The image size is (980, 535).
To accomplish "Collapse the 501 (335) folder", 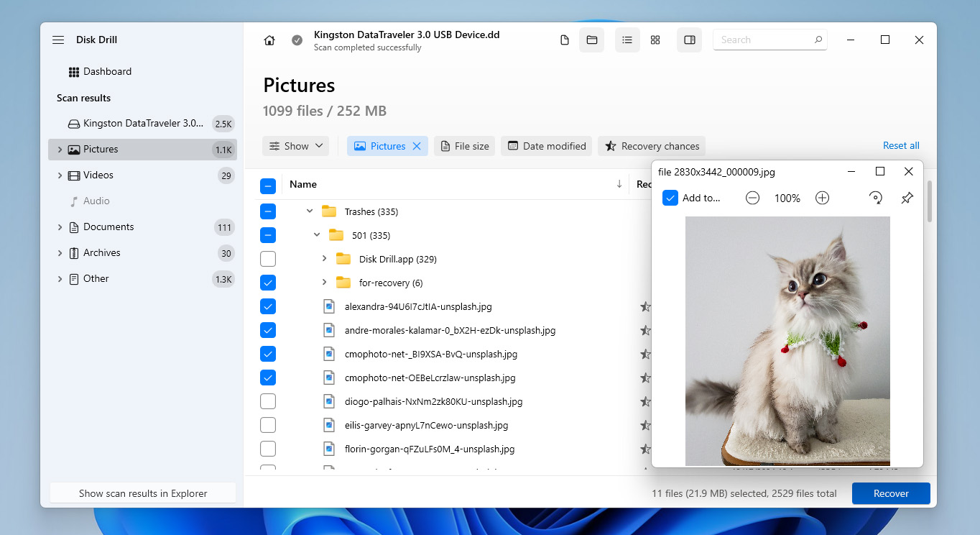I will point(317,235).
